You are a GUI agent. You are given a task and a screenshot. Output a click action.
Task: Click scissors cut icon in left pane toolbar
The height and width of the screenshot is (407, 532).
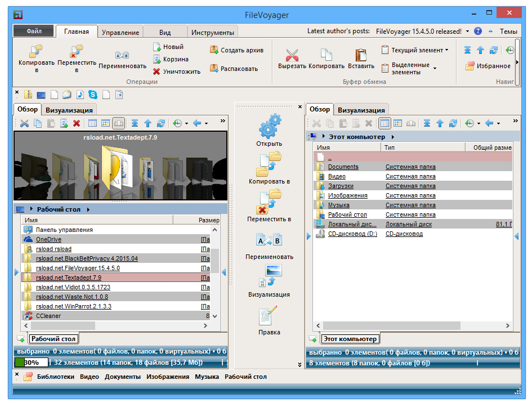(24, 123)
